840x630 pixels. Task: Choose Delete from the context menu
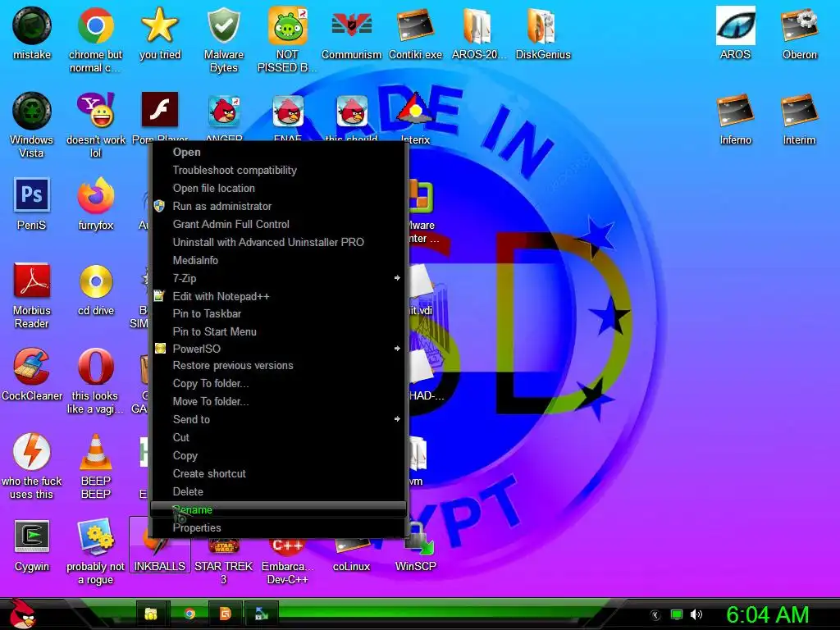tap(278, 492)
